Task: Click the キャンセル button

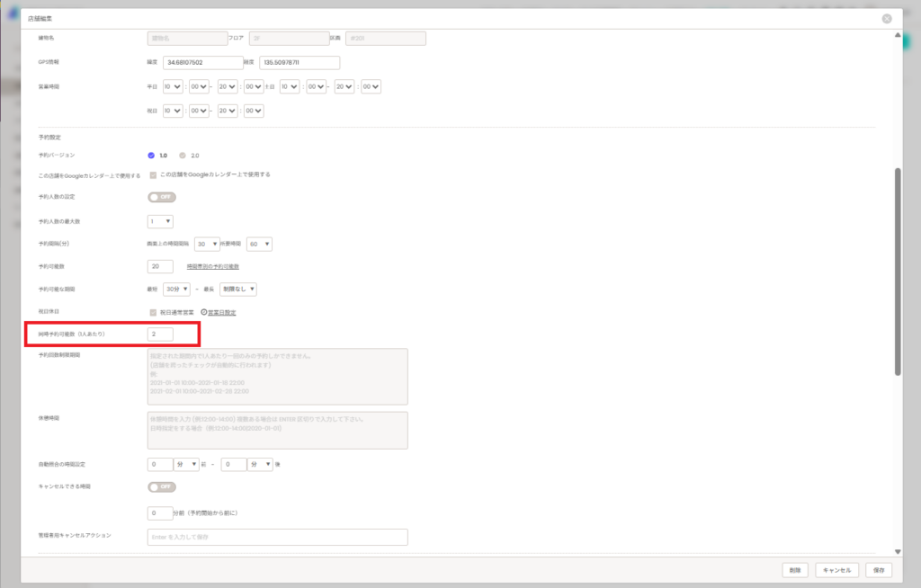Action: (x=837, y=570)
